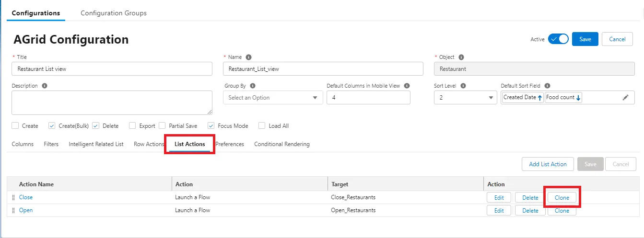Click the disabled Object field
The image size is (644, 238).
coord(534,68)
